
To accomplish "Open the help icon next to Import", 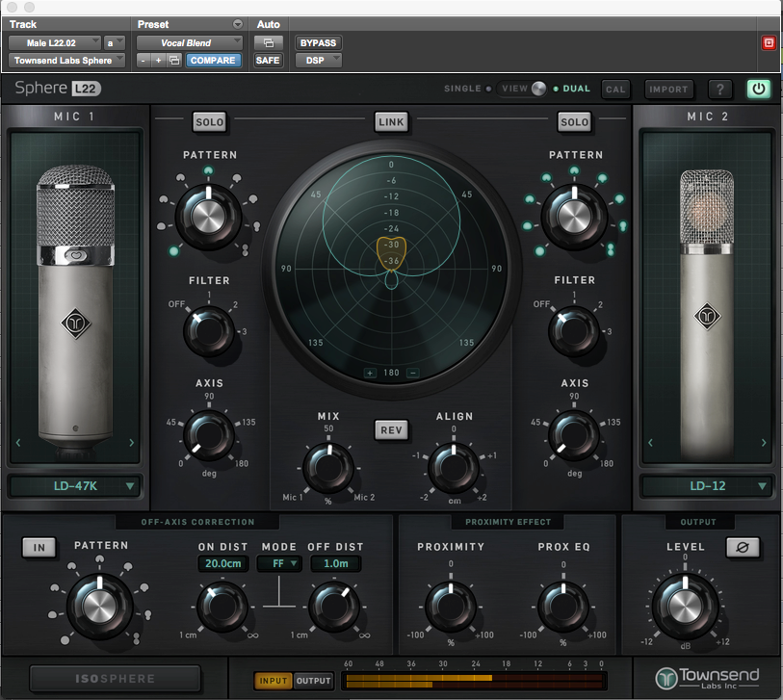I will [x=719, y=89].
